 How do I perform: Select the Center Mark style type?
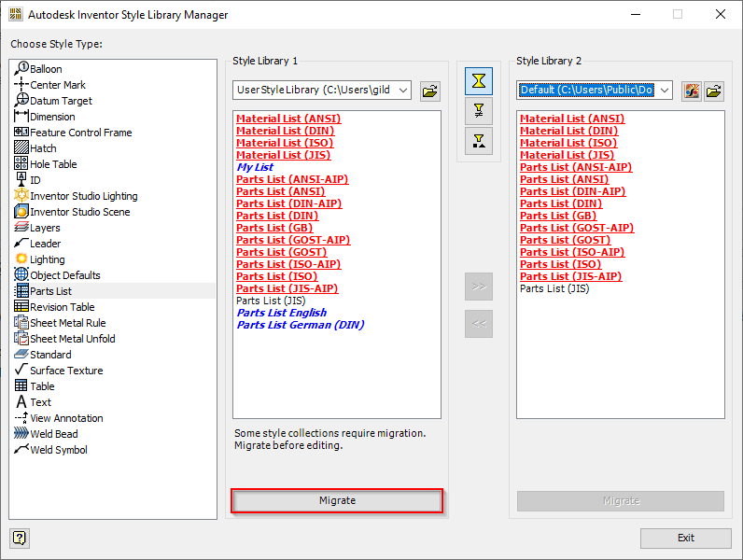(x=50, y=85)
